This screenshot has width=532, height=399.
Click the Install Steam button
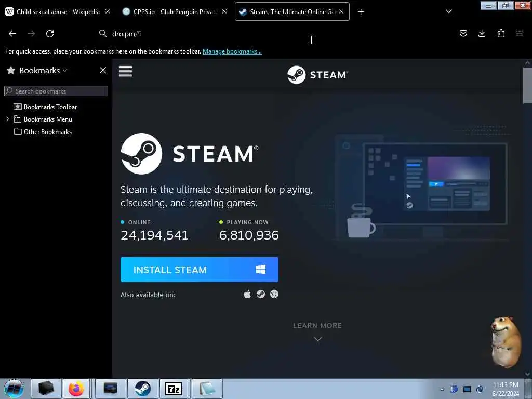coord(199,270)
